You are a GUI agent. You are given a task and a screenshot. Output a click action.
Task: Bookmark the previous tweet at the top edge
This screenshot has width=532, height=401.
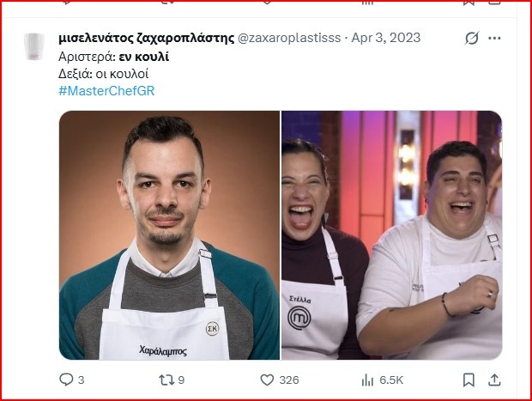pyautogui.click(x=469, y=3)
